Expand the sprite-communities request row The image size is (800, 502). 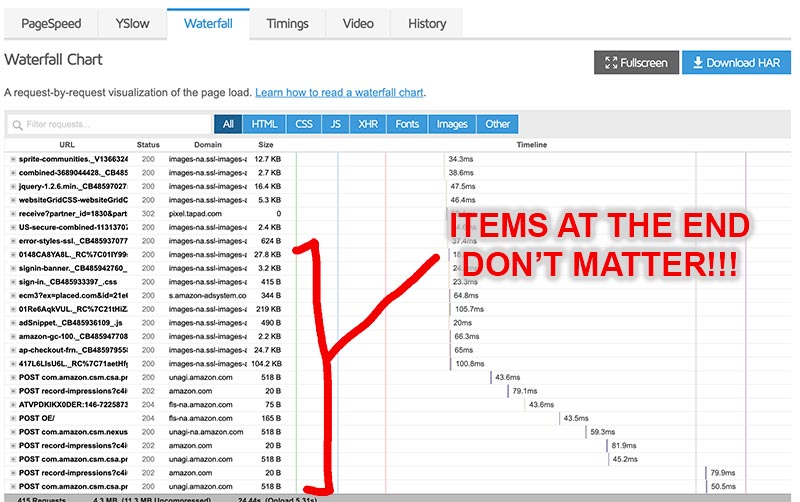click(13, 159)
